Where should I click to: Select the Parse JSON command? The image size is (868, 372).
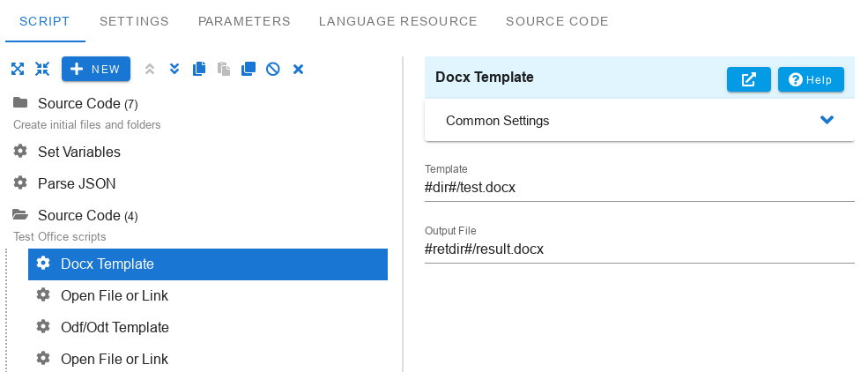click(77, 183)
